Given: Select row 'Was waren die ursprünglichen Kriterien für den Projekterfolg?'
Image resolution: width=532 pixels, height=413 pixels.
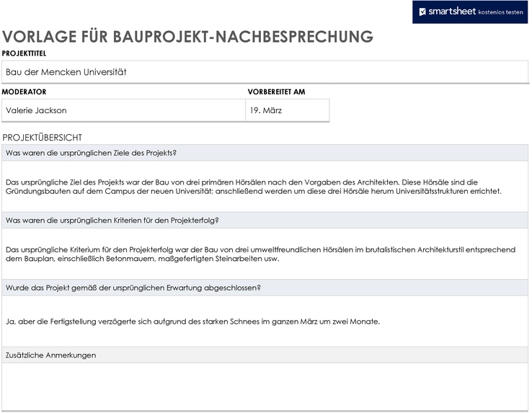Looking at the screenshot, I should pos(265,221).
